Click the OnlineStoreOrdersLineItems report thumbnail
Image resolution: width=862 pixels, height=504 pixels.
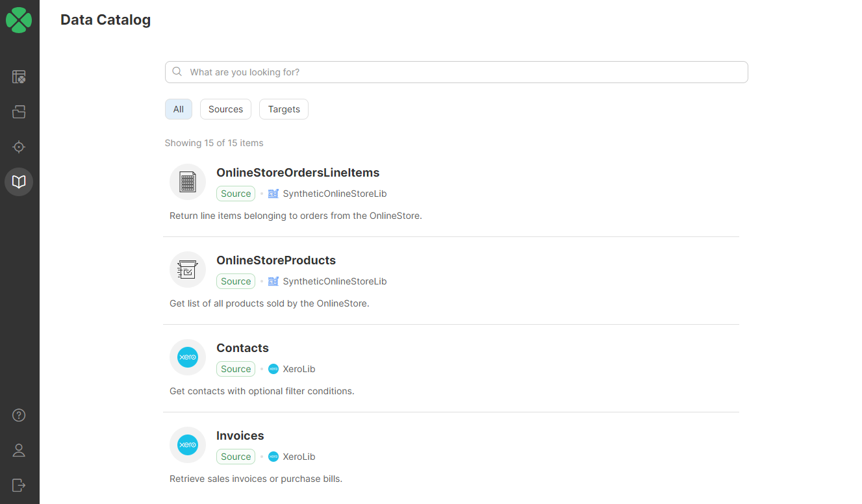[187, 182]
